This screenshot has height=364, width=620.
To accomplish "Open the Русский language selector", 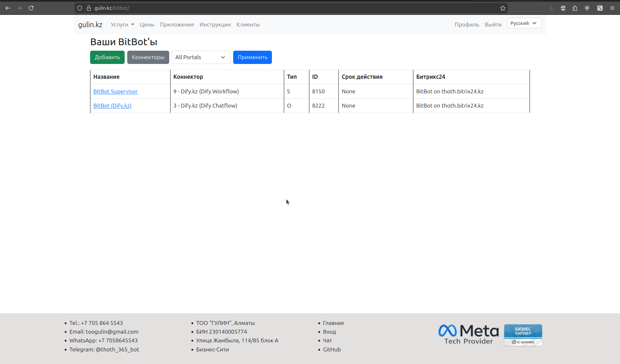I will click(524, 23).
